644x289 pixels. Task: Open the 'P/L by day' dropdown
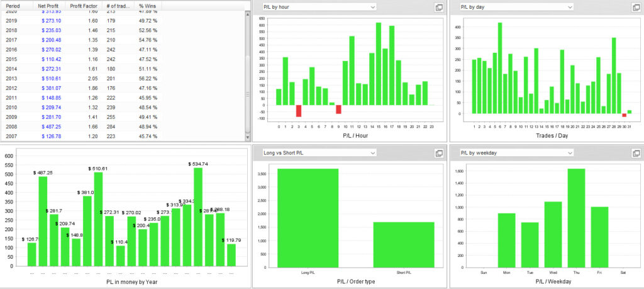(516, 7)
